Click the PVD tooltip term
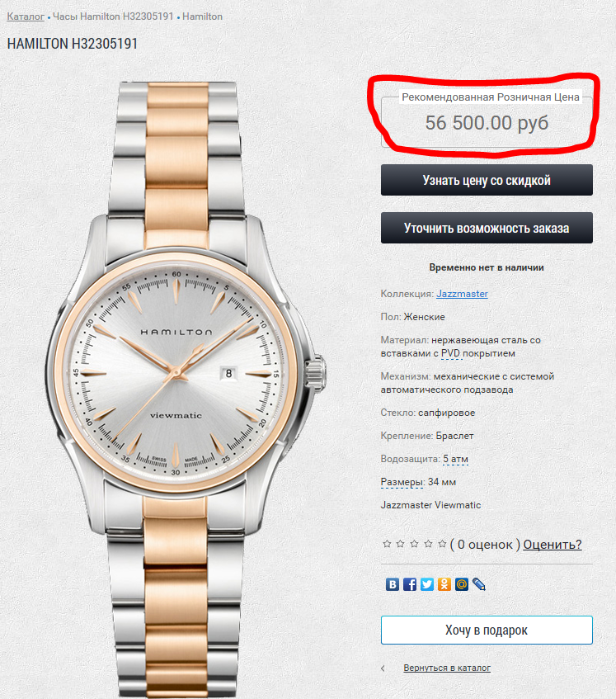 450,353
